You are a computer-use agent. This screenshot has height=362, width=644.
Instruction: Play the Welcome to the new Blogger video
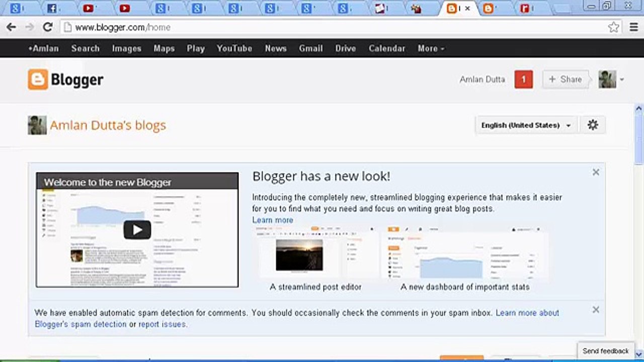click(137, 230)
